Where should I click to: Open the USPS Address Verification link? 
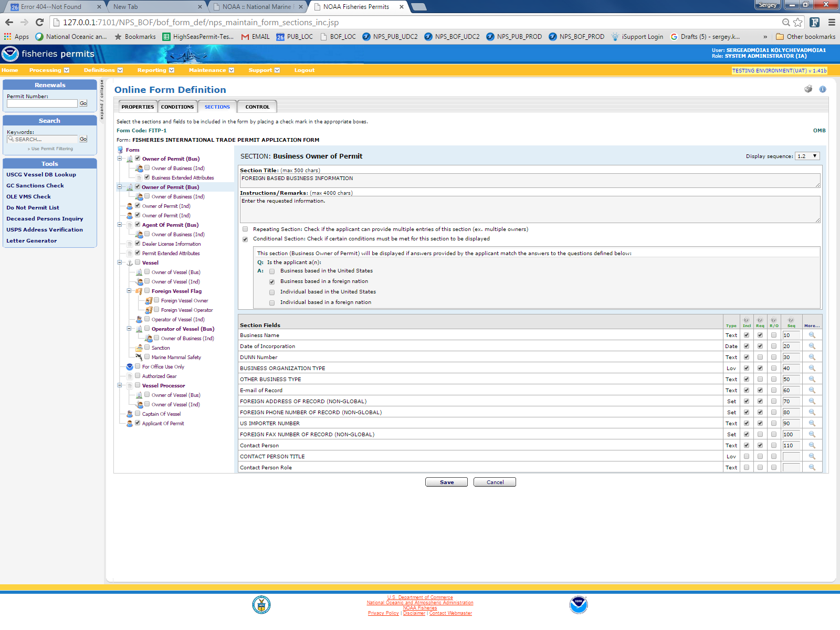click(x=45, y=230)
